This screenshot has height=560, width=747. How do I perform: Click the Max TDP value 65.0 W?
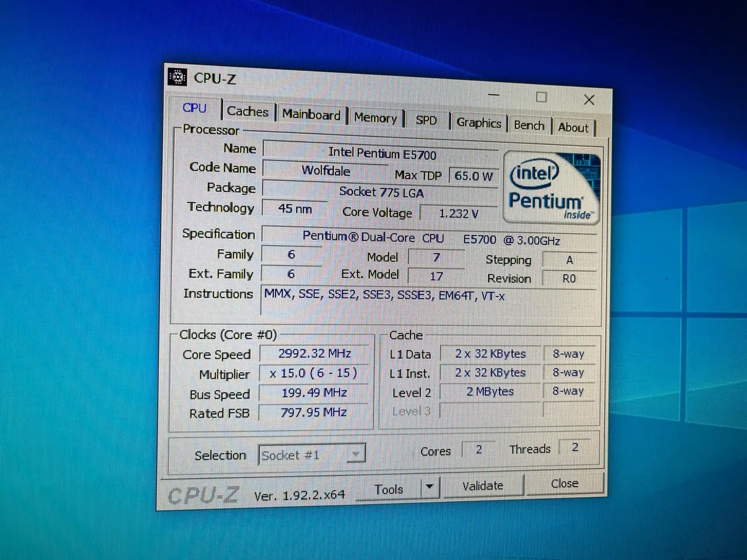tap(473, 176)
